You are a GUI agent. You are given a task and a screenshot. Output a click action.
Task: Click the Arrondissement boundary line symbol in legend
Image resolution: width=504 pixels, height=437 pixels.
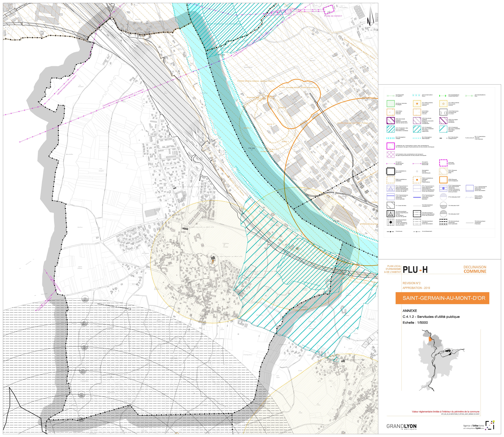(x=417, y=232)
